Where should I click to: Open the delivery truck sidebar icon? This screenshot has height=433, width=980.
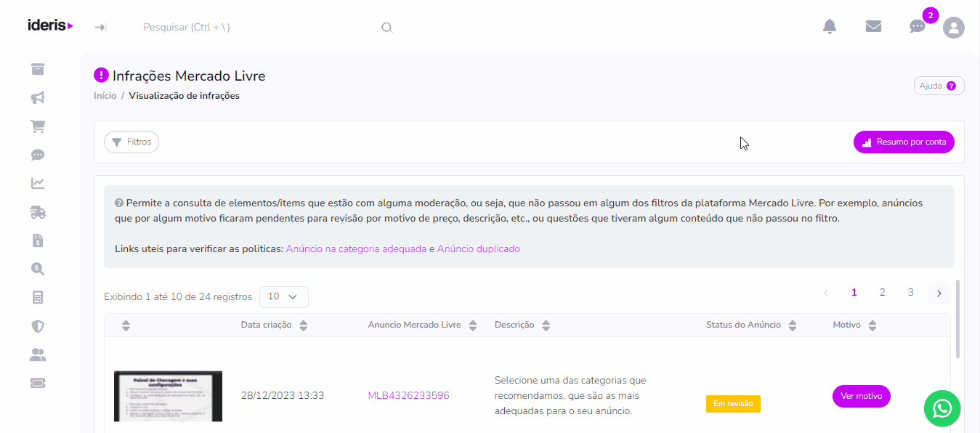coord(38,211)
